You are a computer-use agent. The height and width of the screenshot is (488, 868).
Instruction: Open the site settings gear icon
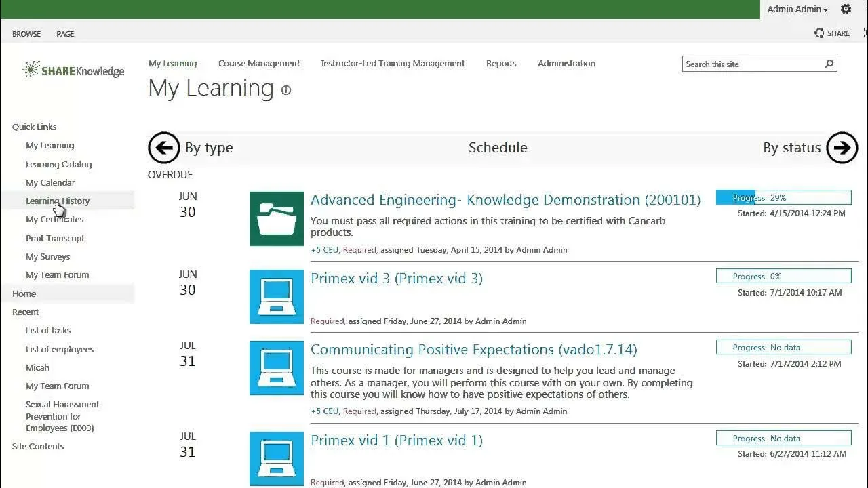click(846, 9)
